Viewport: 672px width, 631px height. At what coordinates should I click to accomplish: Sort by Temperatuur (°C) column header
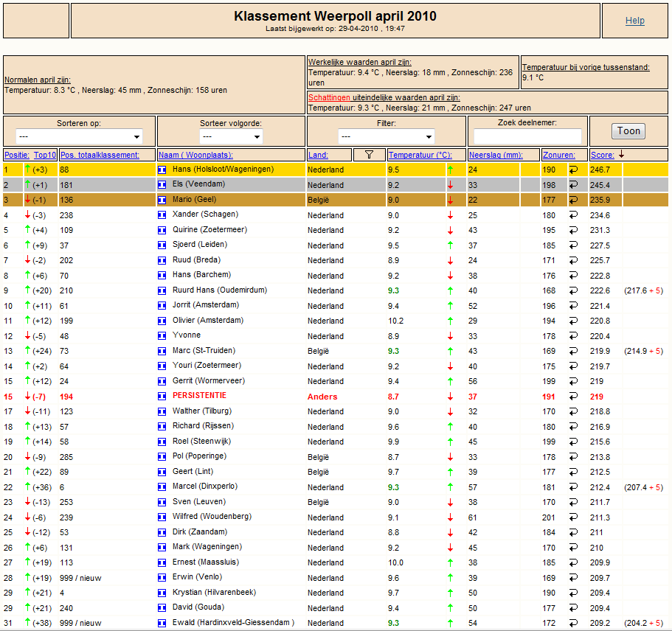pos(420,155)
